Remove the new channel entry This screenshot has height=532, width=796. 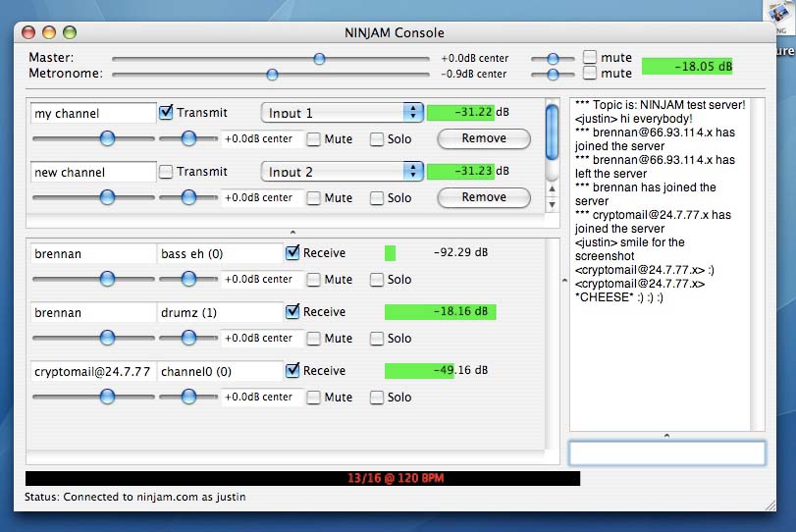coord(483,197)
